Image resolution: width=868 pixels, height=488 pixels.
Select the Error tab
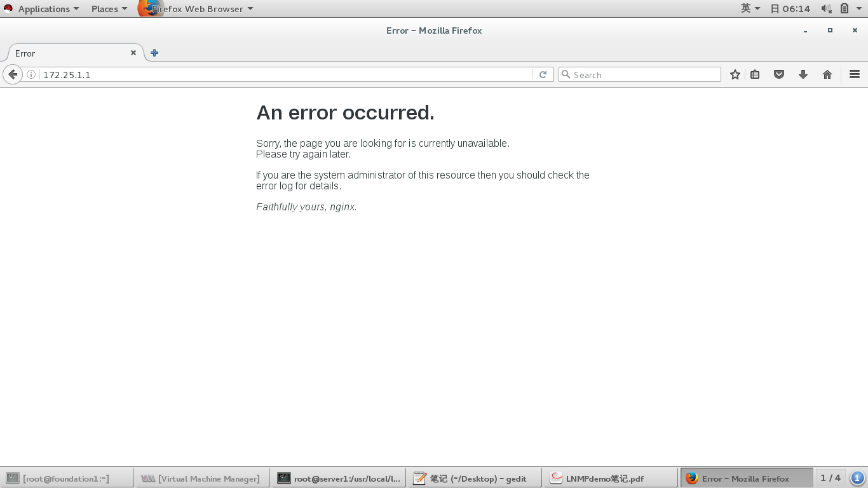[75, 53]
